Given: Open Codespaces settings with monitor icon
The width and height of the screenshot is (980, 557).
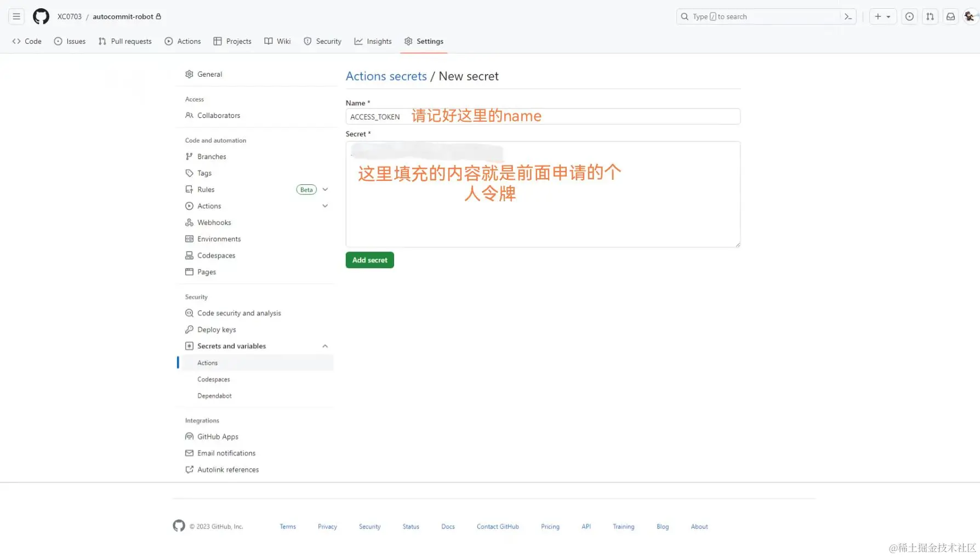Looking at the screenshot, I should tap(255, 255).
